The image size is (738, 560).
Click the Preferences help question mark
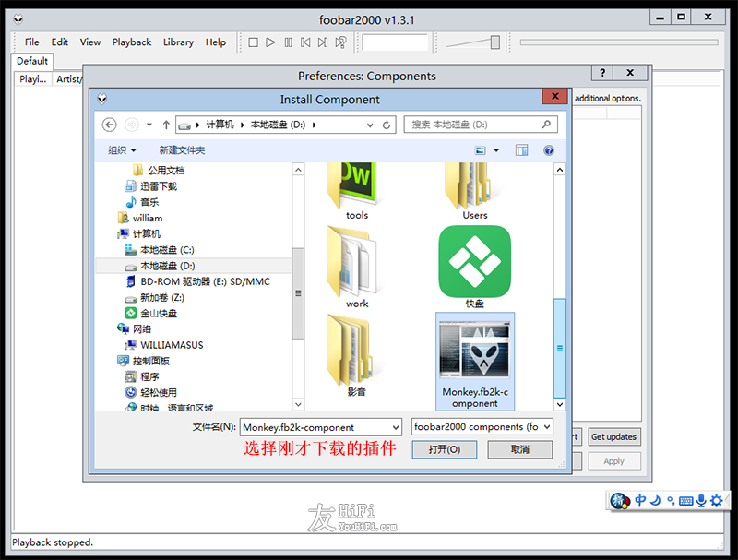(x=602, y=73)
